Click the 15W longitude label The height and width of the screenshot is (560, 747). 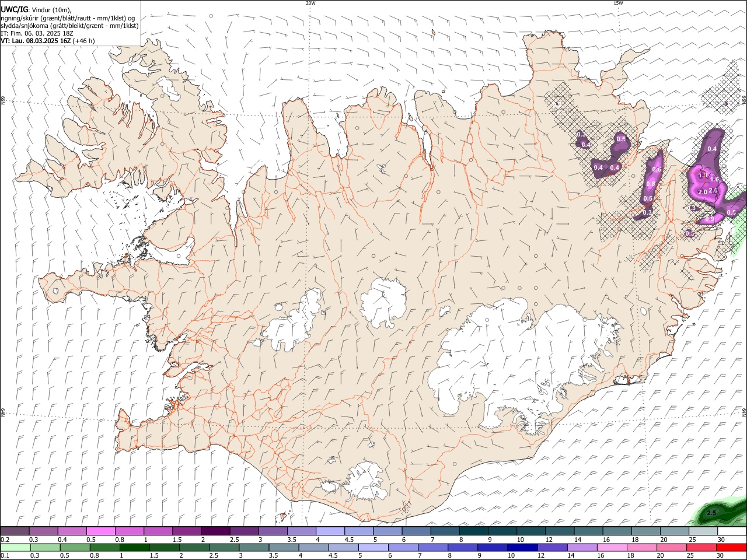tap(618, 3)
